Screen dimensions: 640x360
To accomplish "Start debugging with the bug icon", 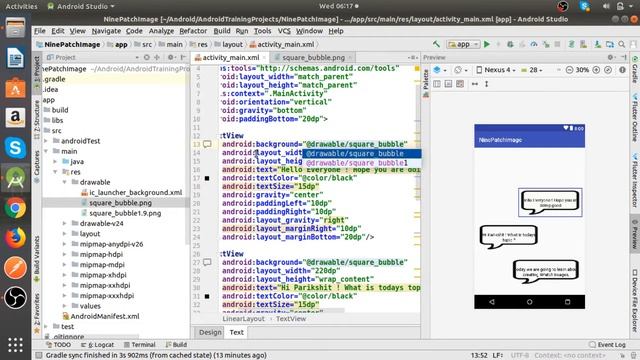I will point(510,44).
